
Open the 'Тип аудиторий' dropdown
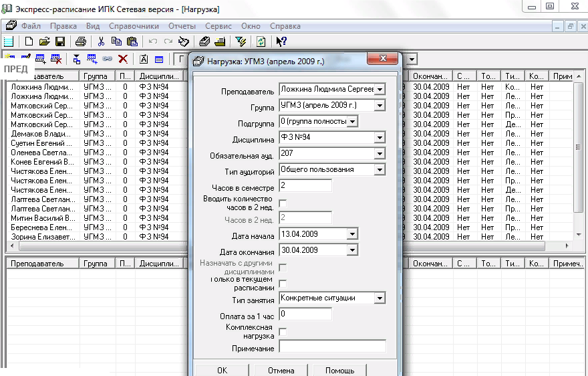pyautogui.click(x=380, y=170)
